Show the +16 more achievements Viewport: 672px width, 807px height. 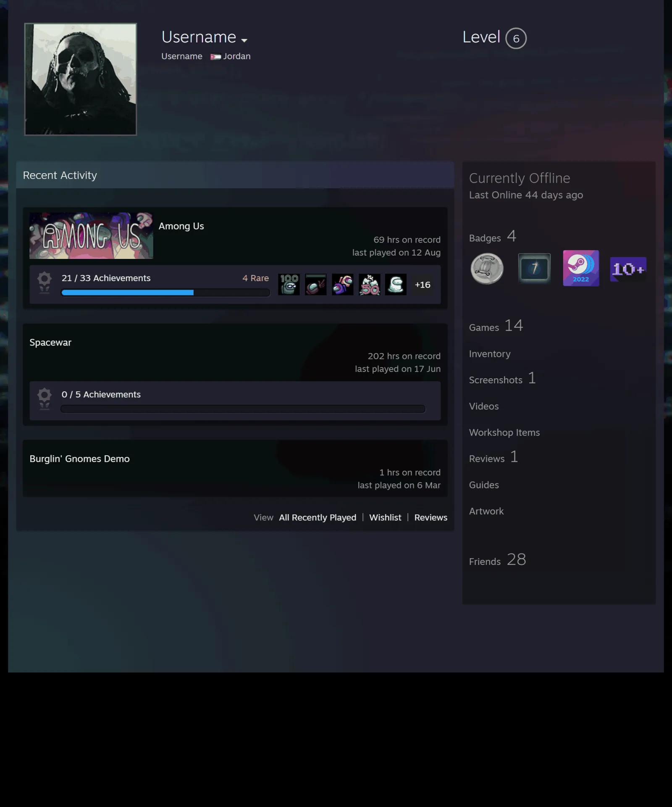(x=423, y=285)
